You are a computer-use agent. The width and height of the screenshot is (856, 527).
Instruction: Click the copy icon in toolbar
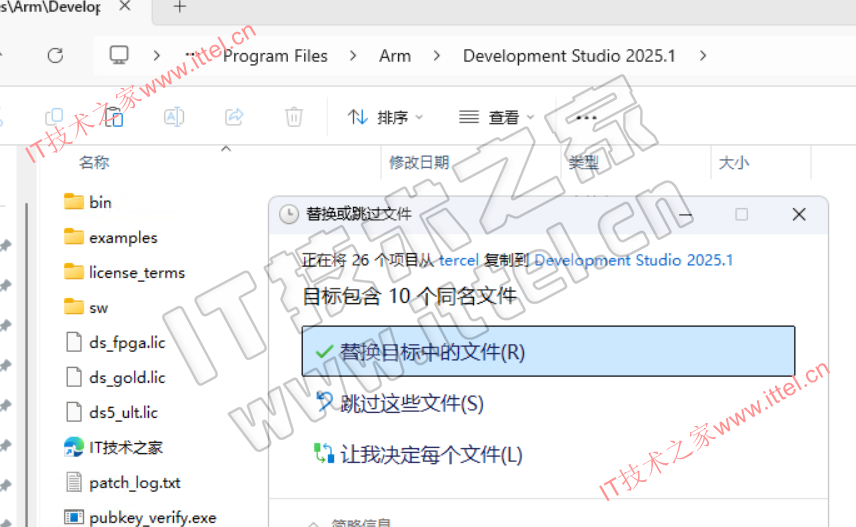tap(54, 117)
